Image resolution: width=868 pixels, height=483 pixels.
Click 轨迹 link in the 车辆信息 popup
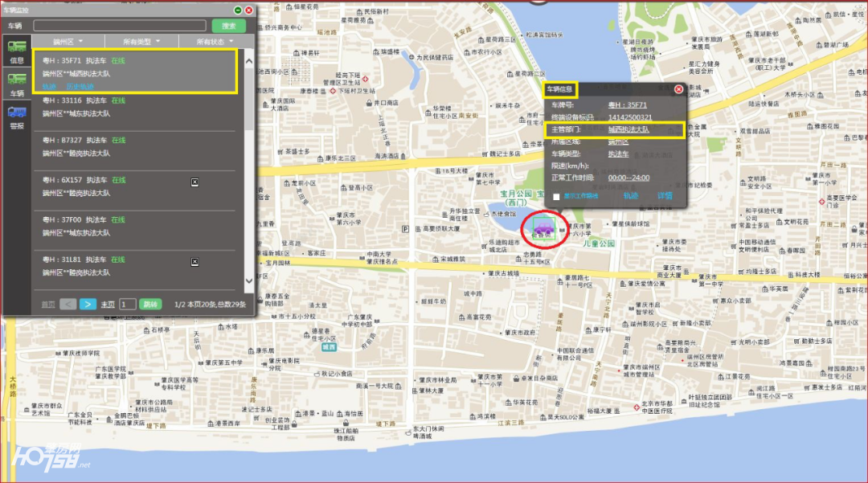631,196
